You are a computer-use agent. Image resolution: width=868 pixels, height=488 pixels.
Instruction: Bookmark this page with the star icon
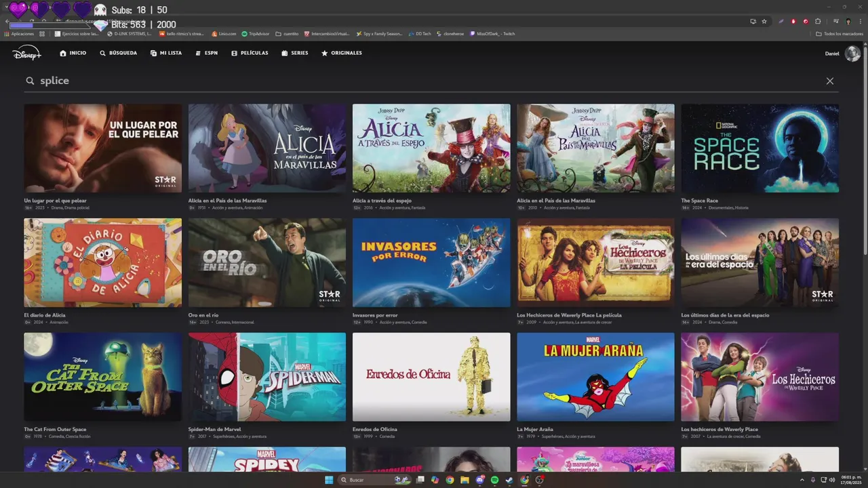pyautogui.click(x=764, y=21)
